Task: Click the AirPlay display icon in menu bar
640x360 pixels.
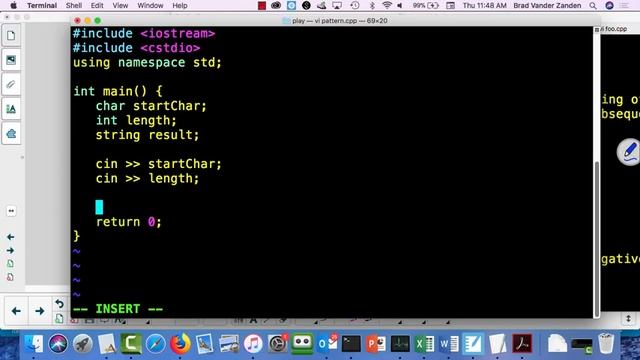Action: point(337,5)
